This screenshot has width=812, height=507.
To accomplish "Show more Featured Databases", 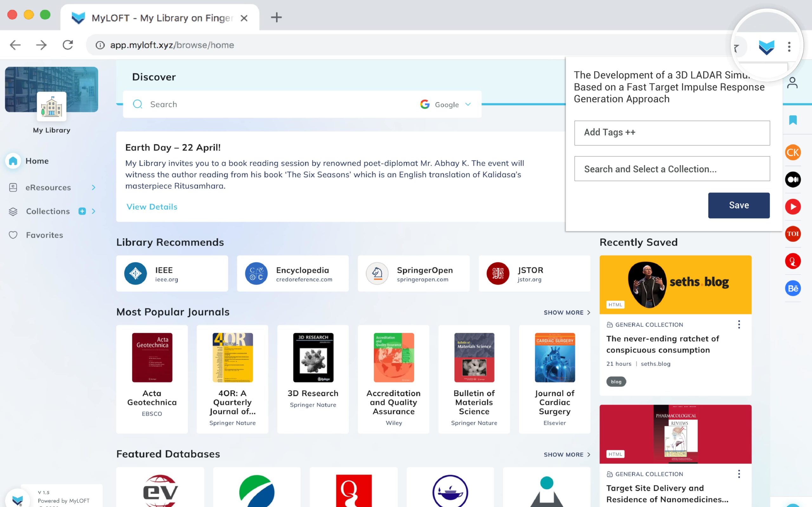I will 567,455.
